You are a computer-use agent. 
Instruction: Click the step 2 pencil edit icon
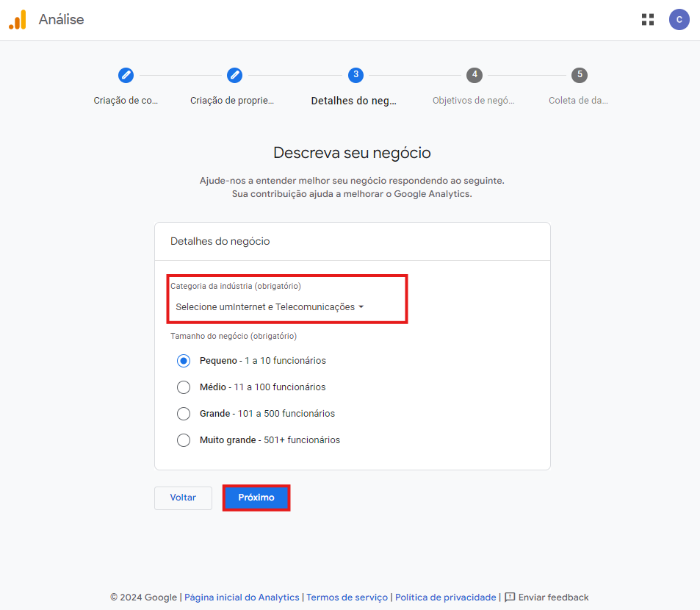[x=234, y=75]
